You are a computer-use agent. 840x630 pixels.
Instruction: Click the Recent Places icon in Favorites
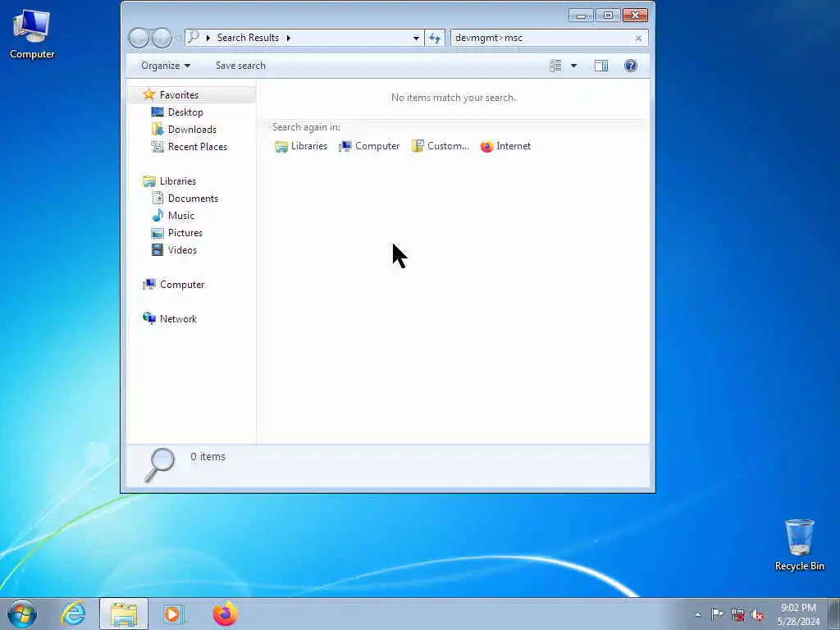tap(157, 146)
